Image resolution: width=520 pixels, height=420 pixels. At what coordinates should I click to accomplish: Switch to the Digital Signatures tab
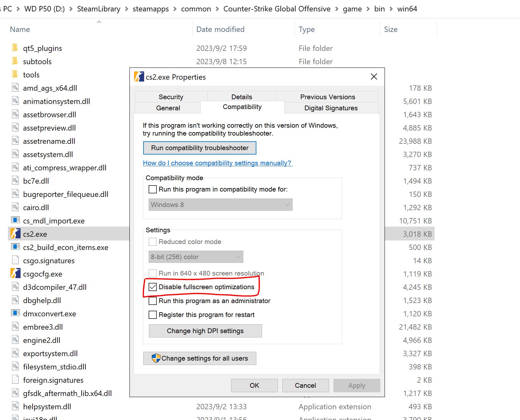tap(331, 108)
